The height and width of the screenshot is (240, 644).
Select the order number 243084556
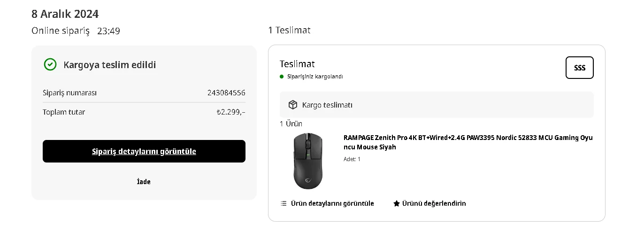226,93
